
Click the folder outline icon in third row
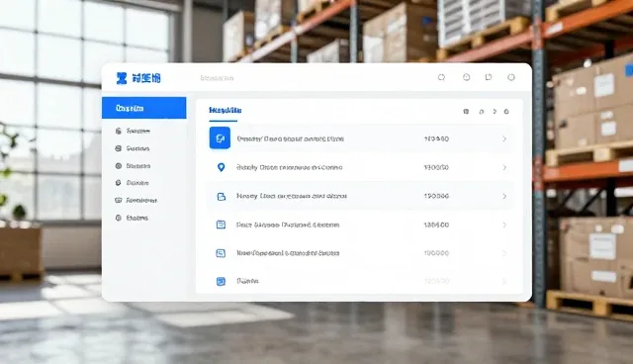(x=222, y=197)
